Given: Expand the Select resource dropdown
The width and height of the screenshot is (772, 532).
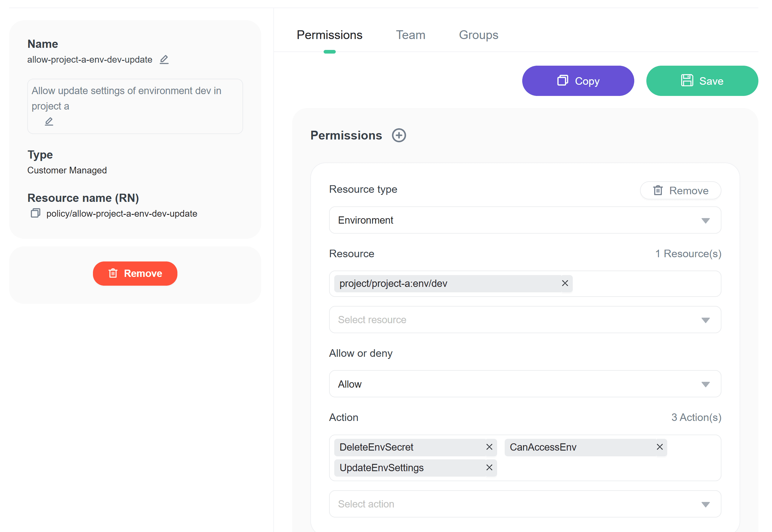Looking at the screenshot, I should [525, 320].
